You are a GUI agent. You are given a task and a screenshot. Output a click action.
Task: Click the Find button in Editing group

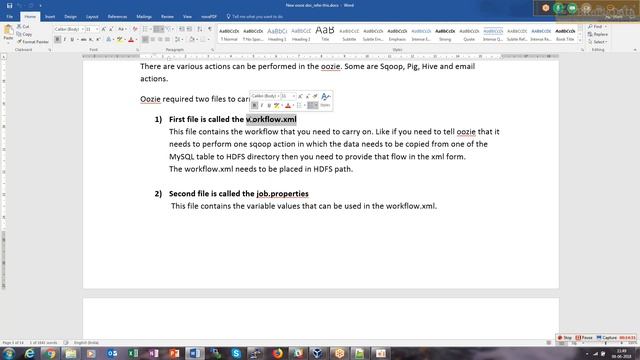pos(597,27)
